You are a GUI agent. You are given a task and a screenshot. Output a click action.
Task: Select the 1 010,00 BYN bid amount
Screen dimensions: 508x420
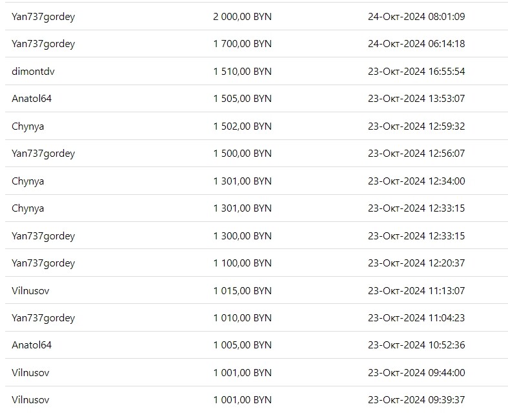[x=242, y=317]
